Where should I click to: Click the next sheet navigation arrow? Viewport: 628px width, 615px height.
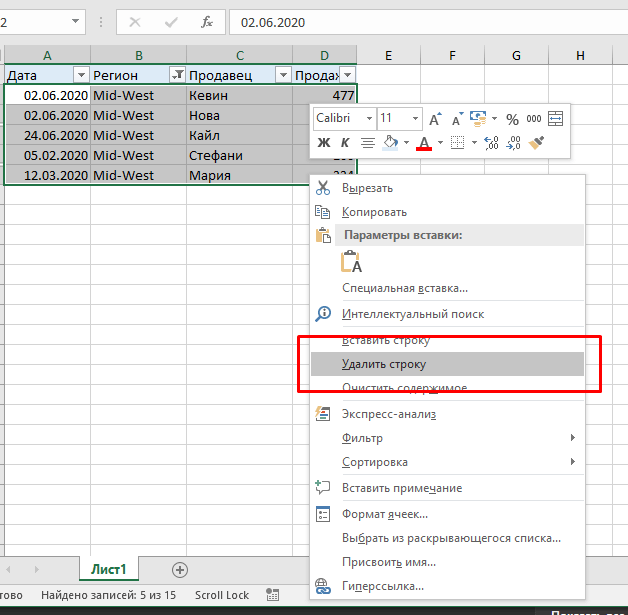(x=37, y=569)
